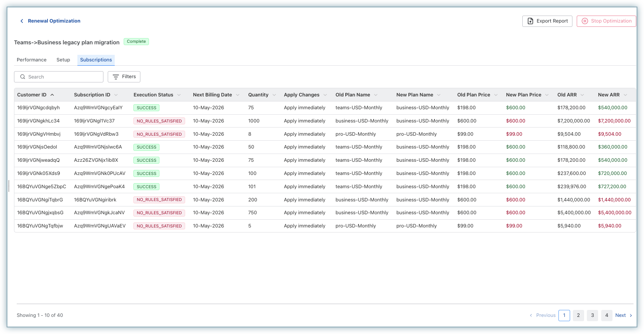Image resolution: width=644 pixels, height=334 pixels.
Task: Go back via Renewal Optimization link
Action: pyautogui.click(x=54, y=21)
